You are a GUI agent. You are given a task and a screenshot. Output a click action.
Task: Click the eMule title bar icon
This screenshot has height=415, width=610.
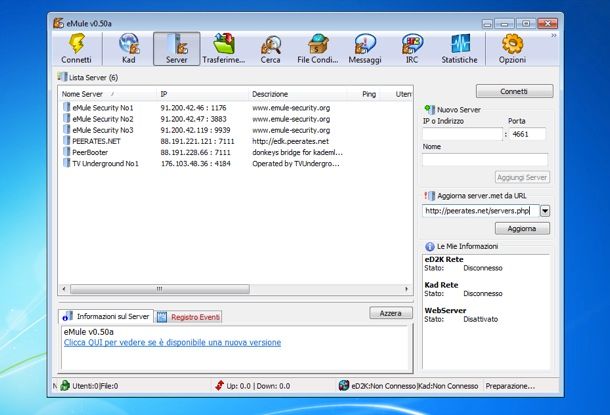(x=58, y=23)
